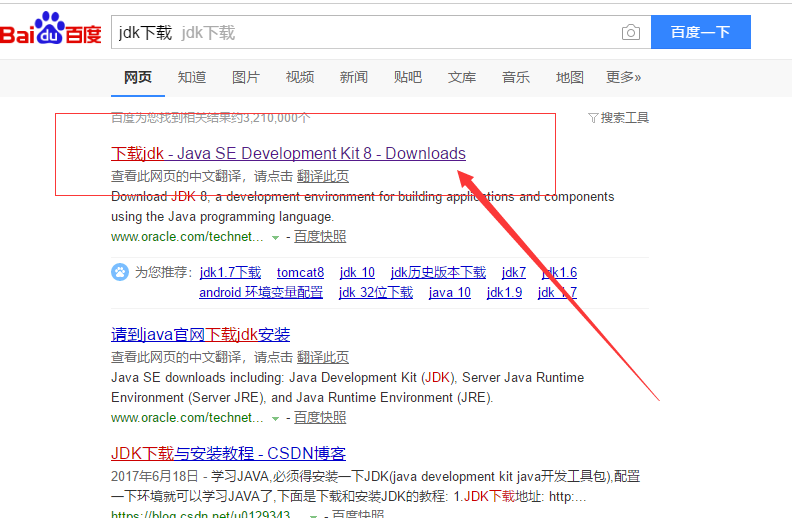Switch to the 图片 tab
Viewport: 792px width, 518px height.
[246, 77]
